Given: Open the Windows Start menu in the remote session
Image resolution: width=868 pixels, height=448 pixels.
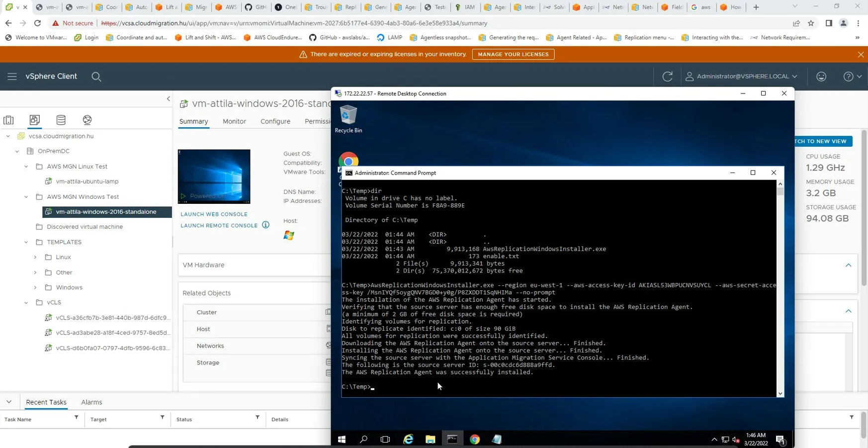Looking at the screenshot, I should pyautogui.click(x=342, y=440).
